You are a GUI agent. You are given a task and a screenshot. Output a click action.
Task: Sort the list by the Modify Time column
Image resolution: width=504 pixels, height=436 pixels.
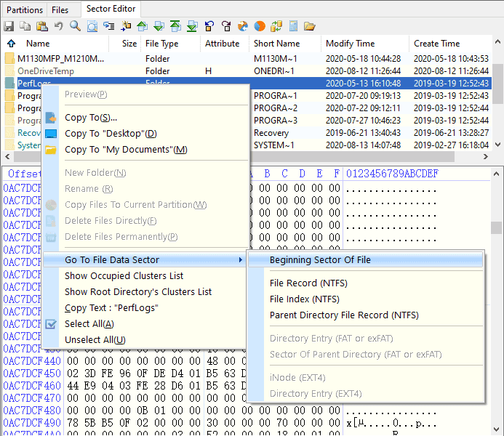point(351,44)
